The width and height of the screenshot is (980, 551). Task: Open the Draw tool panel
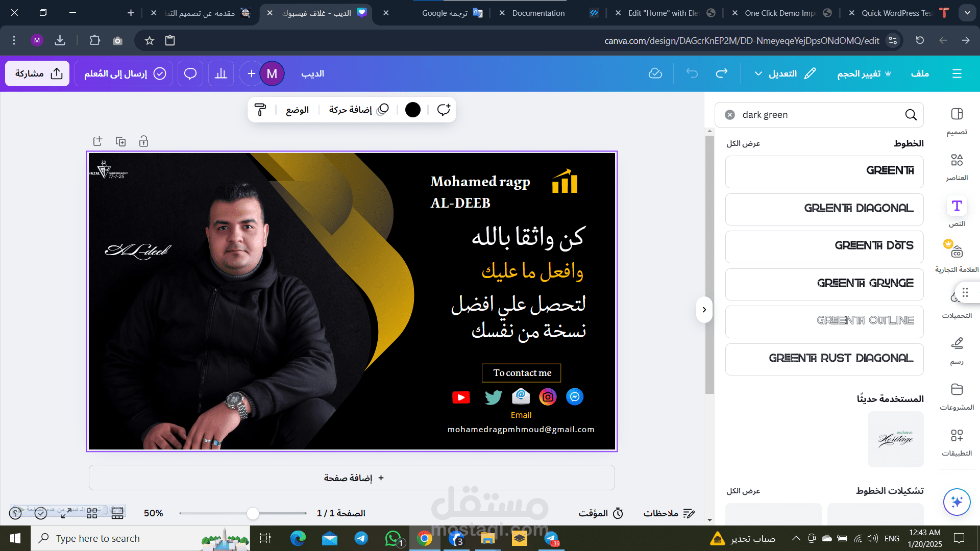[957, 350]
